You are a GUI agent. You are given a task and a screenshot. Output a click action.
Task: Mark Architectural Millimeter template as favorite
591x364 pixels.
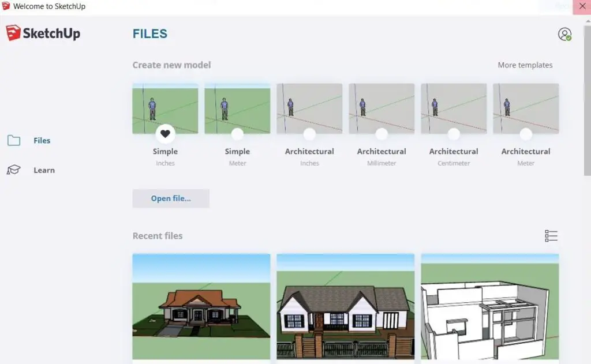381,134
